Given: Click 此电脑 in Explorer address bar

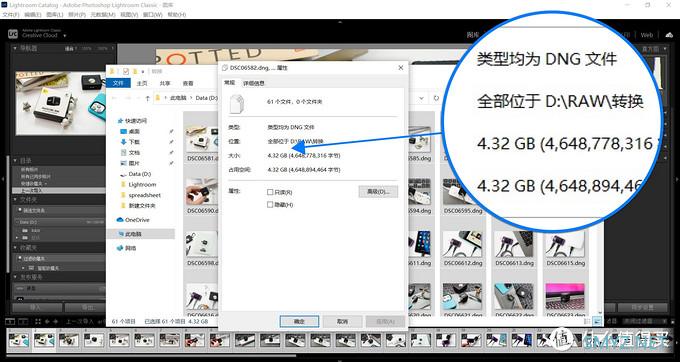Looking at the screenshot, I should (x=178, y=98).
